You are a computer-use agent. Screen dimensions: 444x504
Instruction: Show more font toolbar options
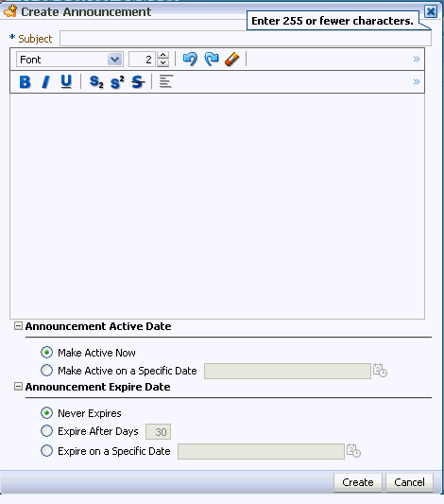click(x=417, y=60)
